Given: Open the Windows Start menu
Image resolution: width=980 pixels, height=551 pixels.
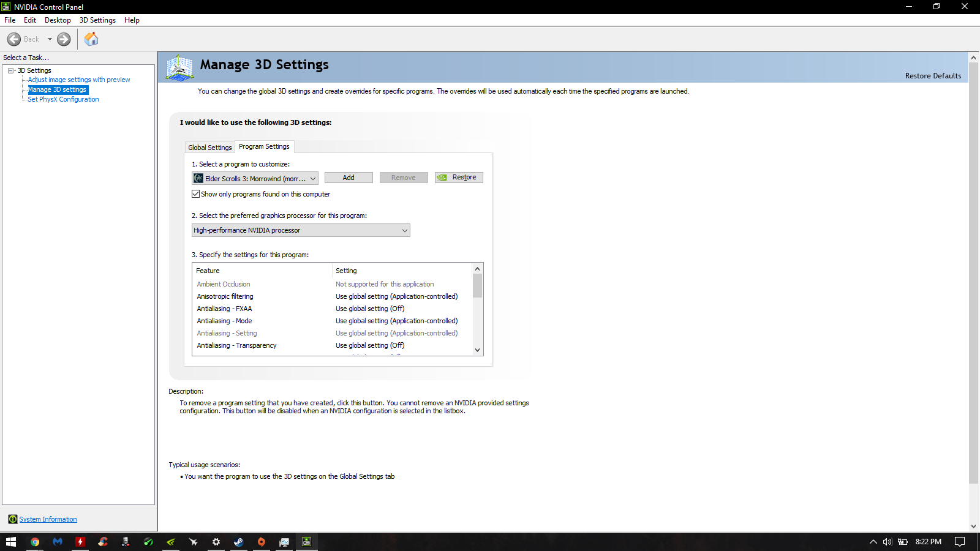Looking at the screenshot, I should tap(11, 542).
